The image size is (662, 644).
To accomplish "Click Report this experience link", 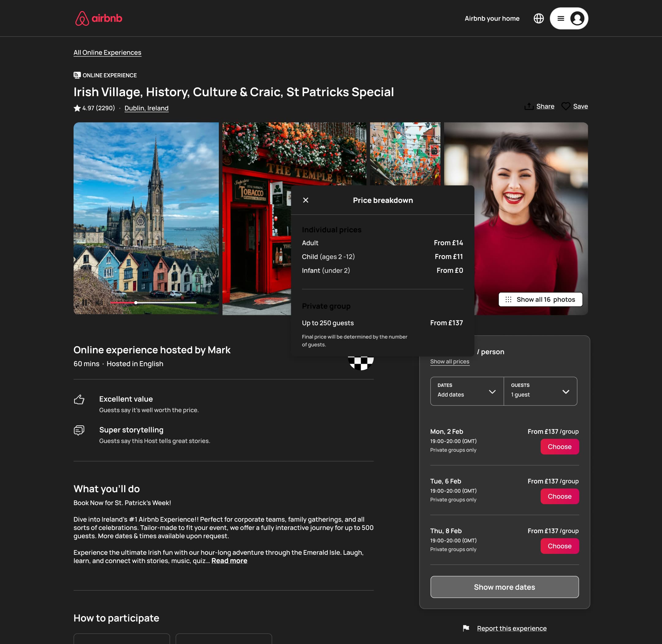I will pos(512,628).
